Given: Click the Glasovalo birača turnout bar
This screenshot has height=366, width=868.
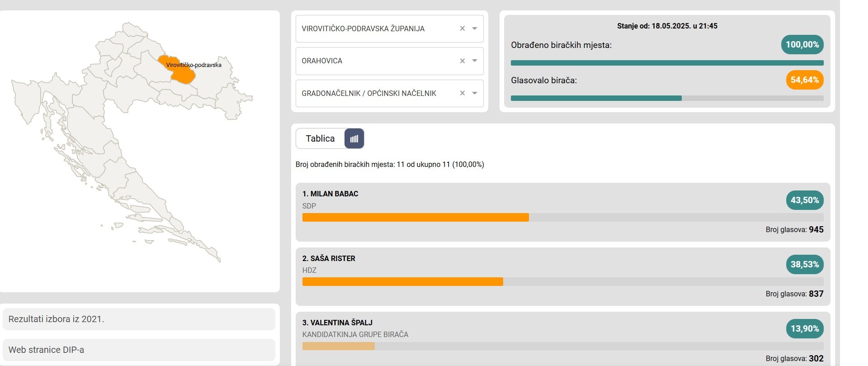Looking at the screenshot, I should [667, 98].
